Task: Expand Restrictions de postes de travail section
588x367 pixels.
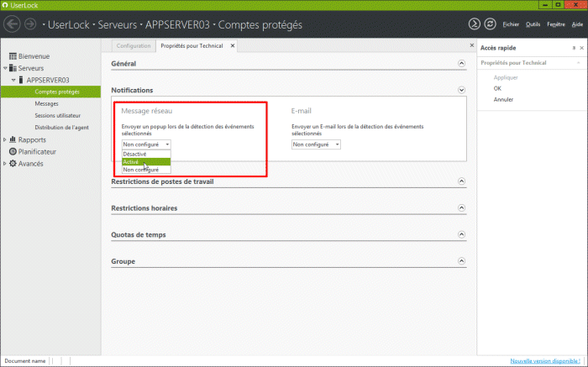Action: (462, 181)
